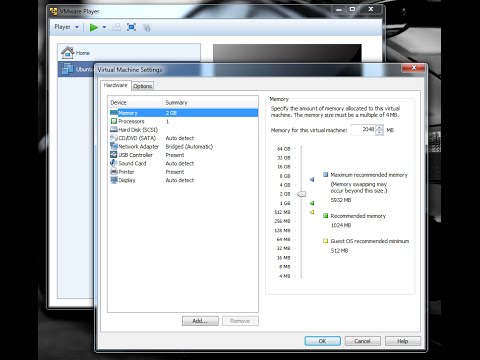
Task: Switch to the Hardware tab
Action: click(x=115, y=85)
